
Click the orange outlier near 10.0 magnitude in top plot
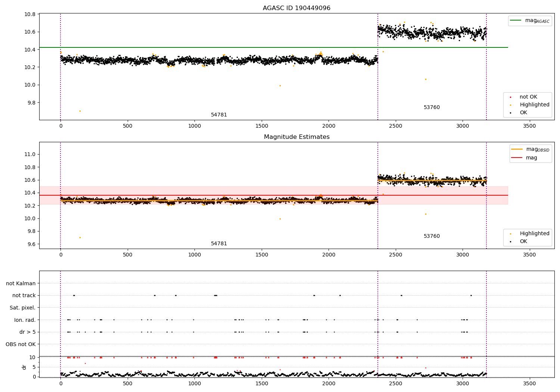tap(280, 85)
